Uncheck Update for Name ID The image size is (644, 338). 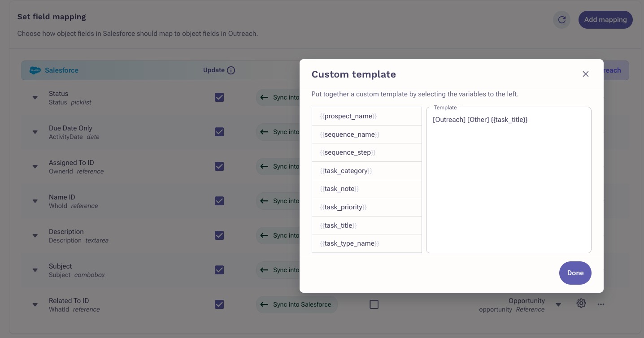(219, 201)
